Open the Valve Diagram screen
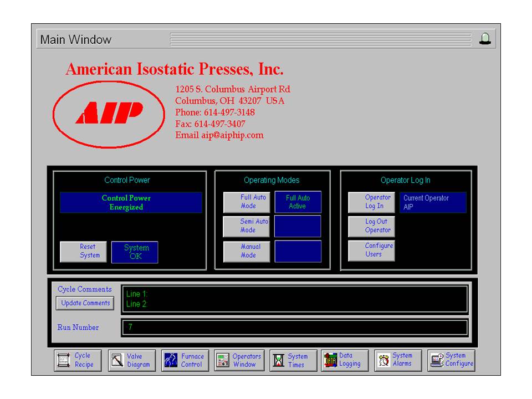This screenshot has height=399, width=532. point(131,360)
